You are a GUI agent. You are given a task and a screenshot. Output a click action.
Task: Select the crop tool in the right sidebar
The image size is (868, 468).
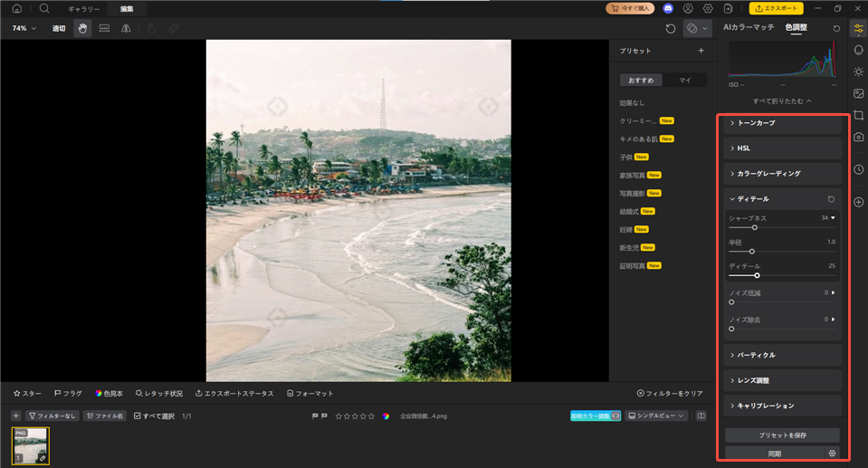859,115
